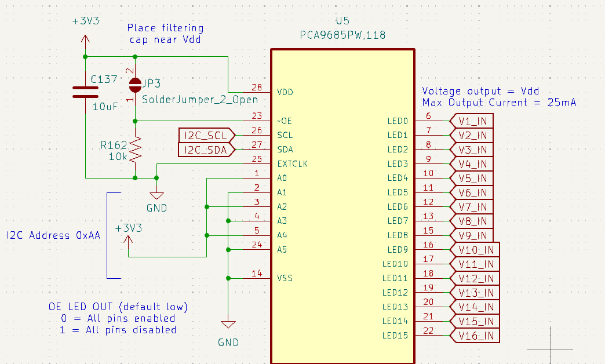Click the LED8 pin on U5
This screenshot has width=605, height=364.
(429, 235)
